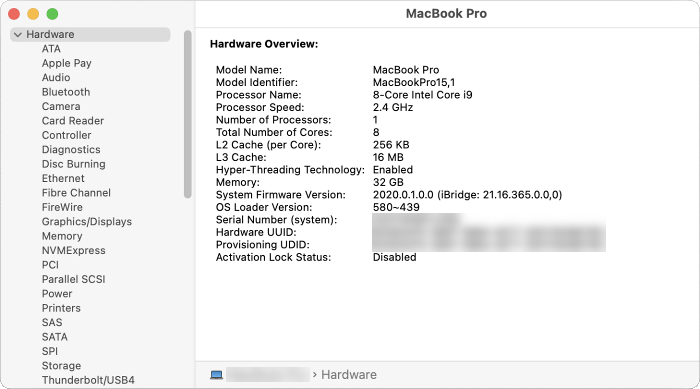Screen dimensions: 700x389
Task: Click the 256 KB L2 cache value
Action: [x=391, y=145]
